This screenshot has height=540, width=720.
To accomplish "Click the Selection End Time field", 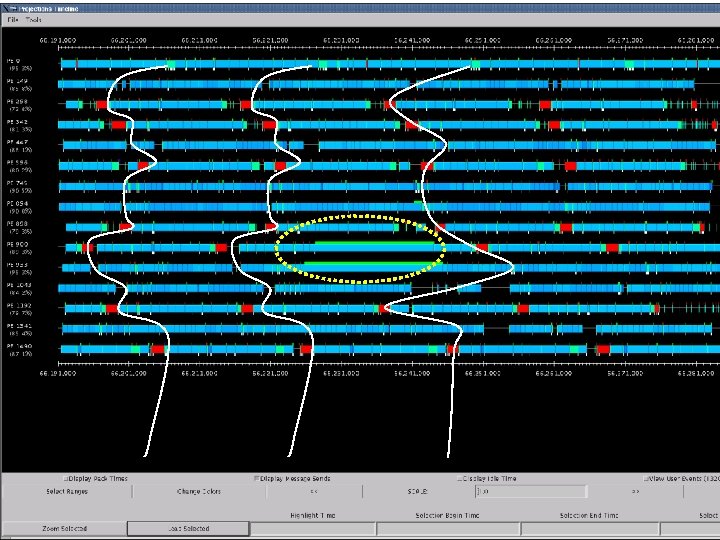I will 590,529.
